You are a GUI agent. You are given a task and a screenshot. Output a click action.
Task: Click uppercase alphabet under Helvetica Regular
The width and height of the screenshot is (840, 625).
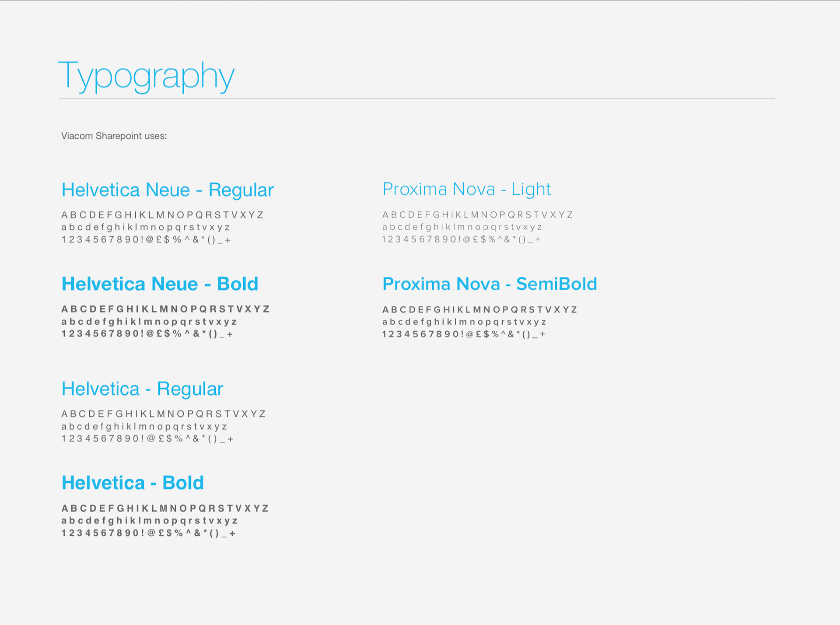(163, 414)
